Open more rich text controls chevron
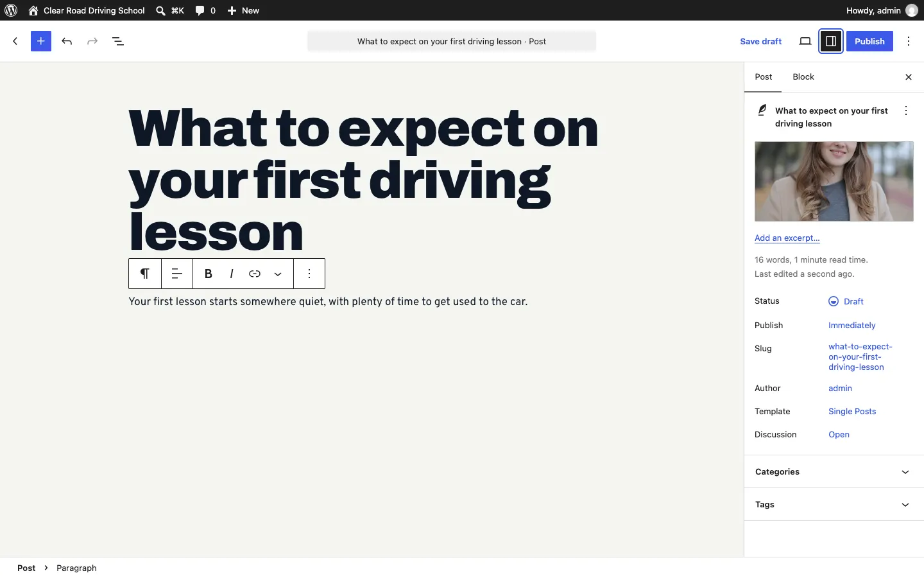924x578 pixels. tap(278, 274)
